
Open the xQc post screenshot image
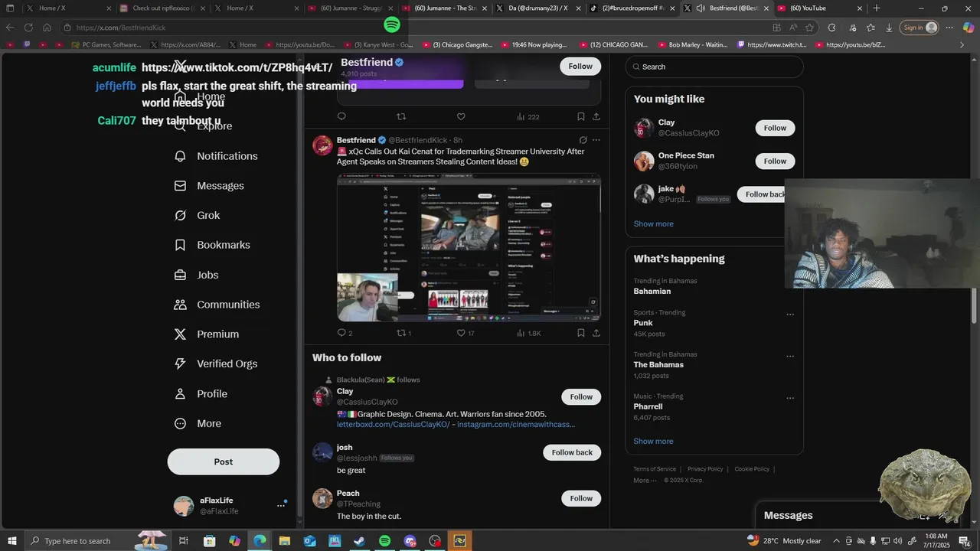coord(469,248)
